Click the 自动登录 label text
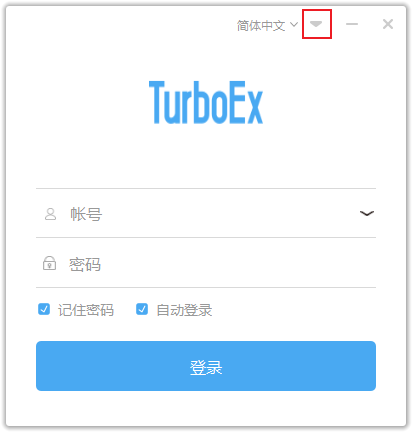Image resolution: width=412 pixels, height=432 pixels. tap(184, 310)
